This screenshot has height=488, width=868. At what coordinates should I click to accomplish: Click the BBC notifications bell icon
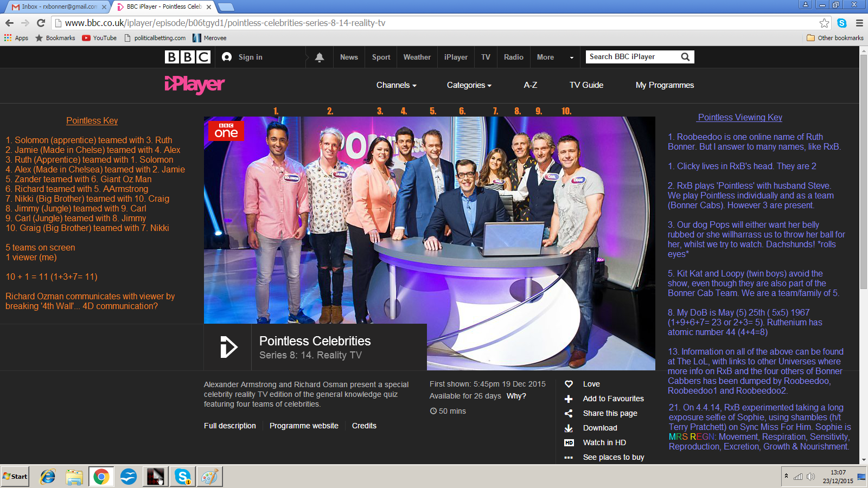pos(320,57)
